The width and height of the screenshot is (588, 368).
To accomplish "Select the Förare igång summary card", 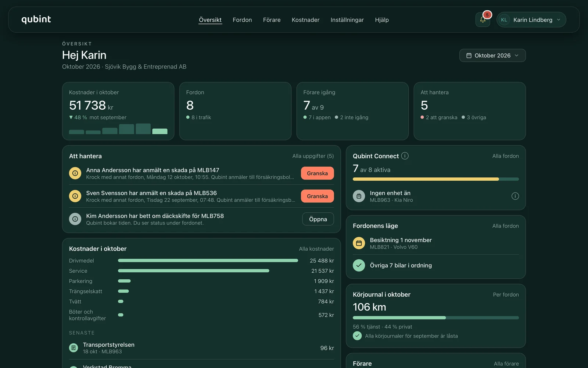I will (352, 111).
